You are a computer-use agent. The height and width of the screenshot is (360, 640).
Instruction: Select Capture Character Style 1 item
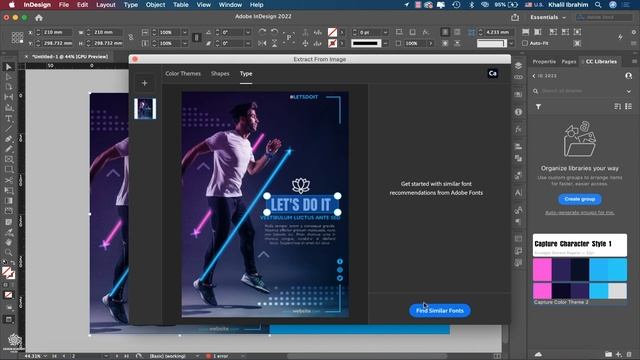580,245
